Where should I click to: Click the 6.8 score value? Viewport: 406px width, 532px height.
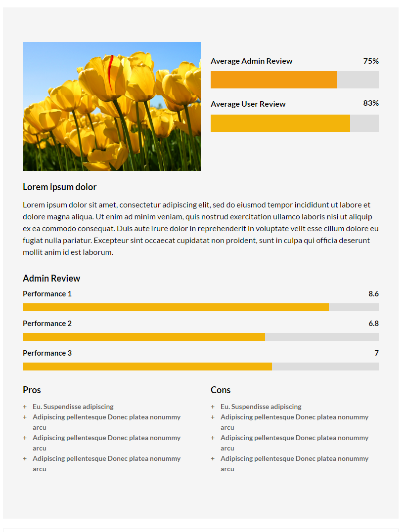point(374,324)
